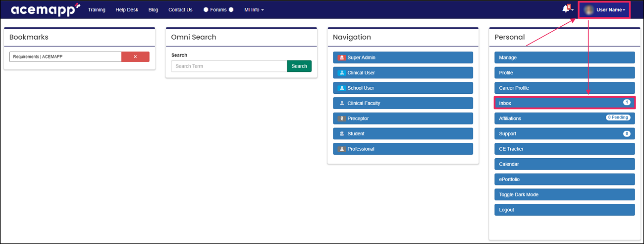Click the gear icon left of Forums
This screenshot has height=244, width=644.
pyautogui.click(x=206, y=9)
